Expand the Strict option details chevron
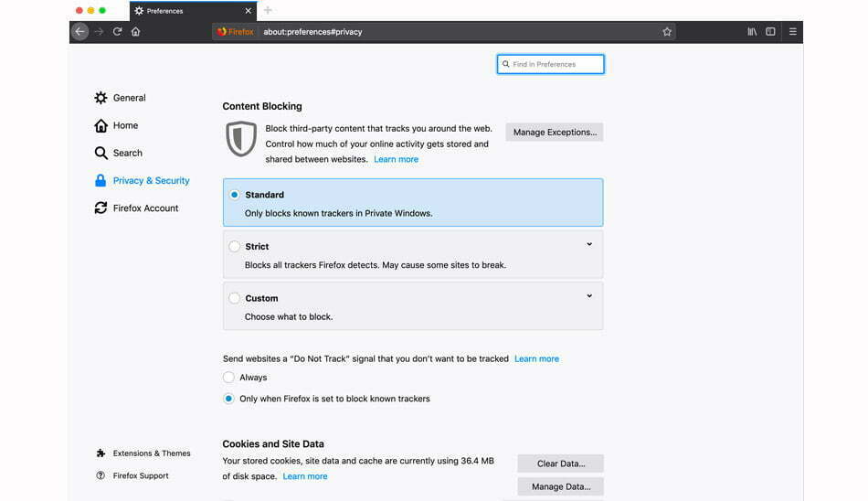The width and height of the screenshot is (868, 501). pyautogui.click(x=589, y=244)
